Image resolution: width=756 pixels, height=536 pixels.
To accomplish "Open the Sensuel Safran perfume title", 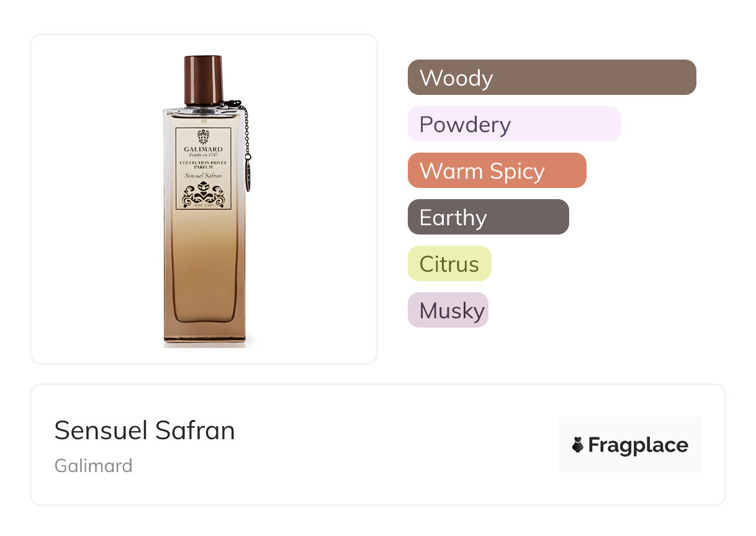I will [x=145, y=430].
